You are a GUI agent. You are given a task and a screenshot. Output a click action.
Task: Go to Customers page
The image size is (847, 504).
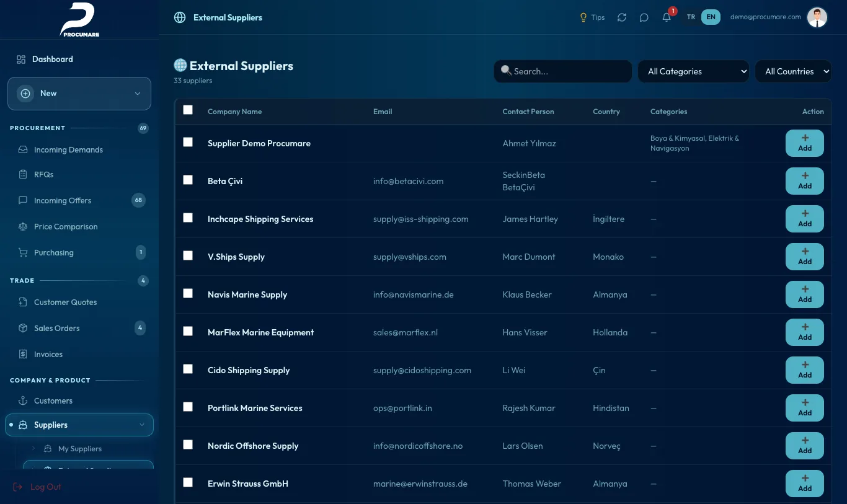tap(79, 400)
